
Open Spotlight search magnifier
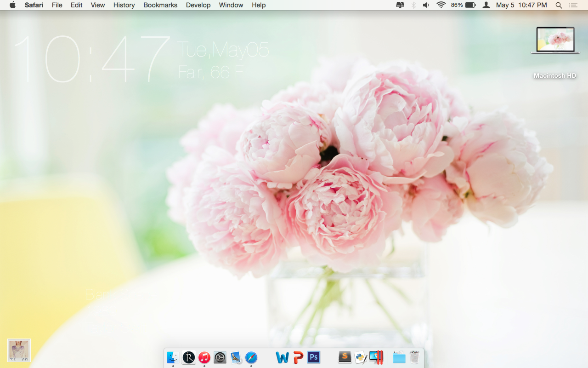coord(559,5)
